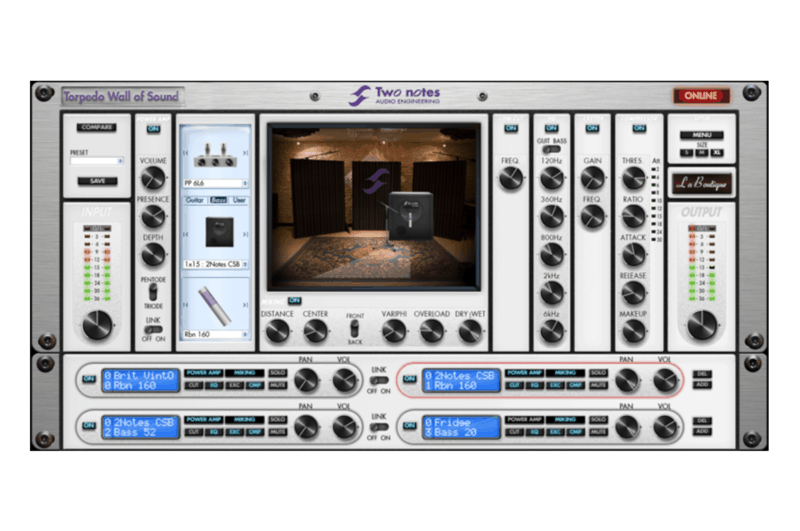Viewport: 800px width, 531px height.
Task: Click ADD next to Fridge channel
Action: (x=702, y=432)
